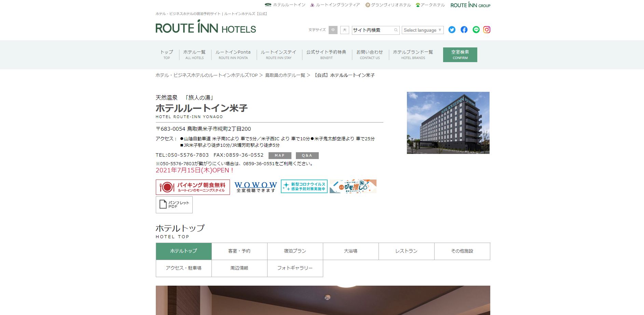Open お問い合わせ CONTACT US menu
The height and width of the screenshot is (315, 644).
pos(370,55)
